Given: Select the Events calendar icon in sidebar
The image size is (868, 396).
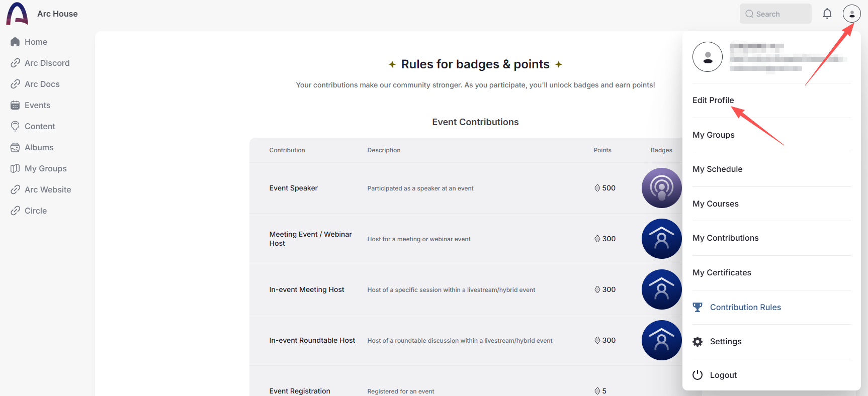Looking at the screenshot, I should click(x=15, y=105).
